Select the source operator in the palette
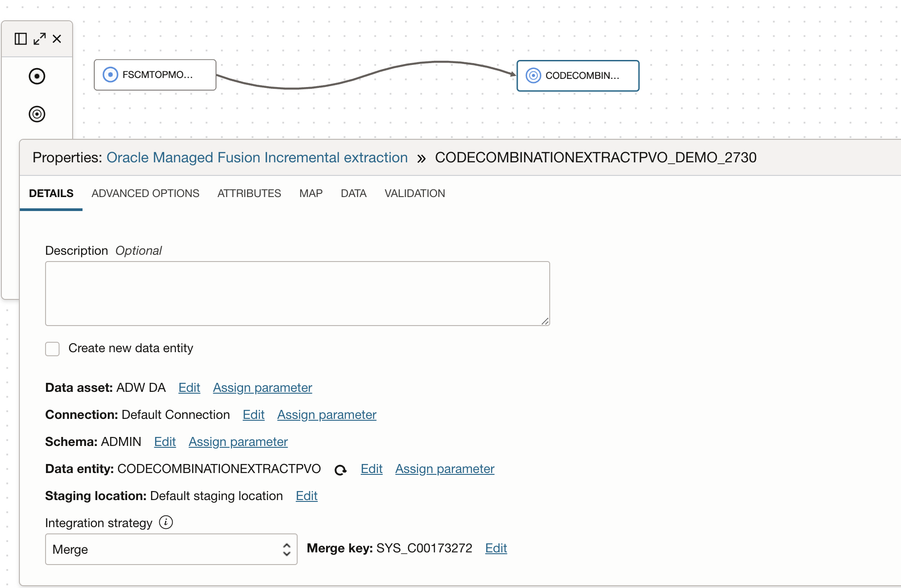The width and height of the screenshot is (901, 588). click(37, 76)
